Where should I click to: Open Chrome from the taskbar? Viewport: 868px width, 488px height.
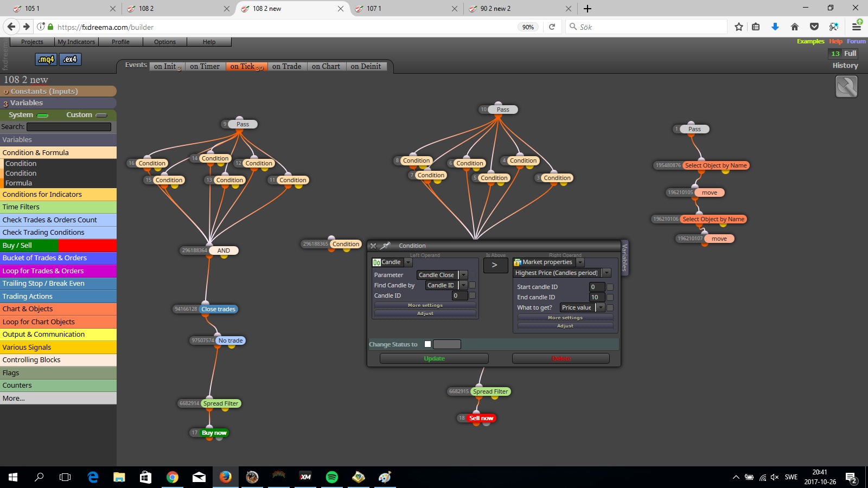pyautogui.click(x=173, y=477)
